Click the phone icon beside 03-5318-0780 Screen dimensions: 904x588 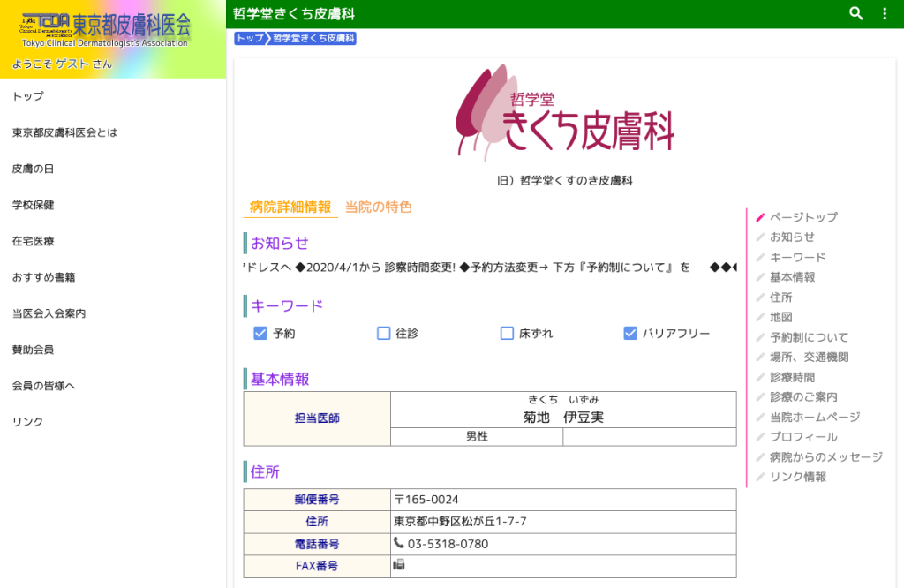pos(398,542)
